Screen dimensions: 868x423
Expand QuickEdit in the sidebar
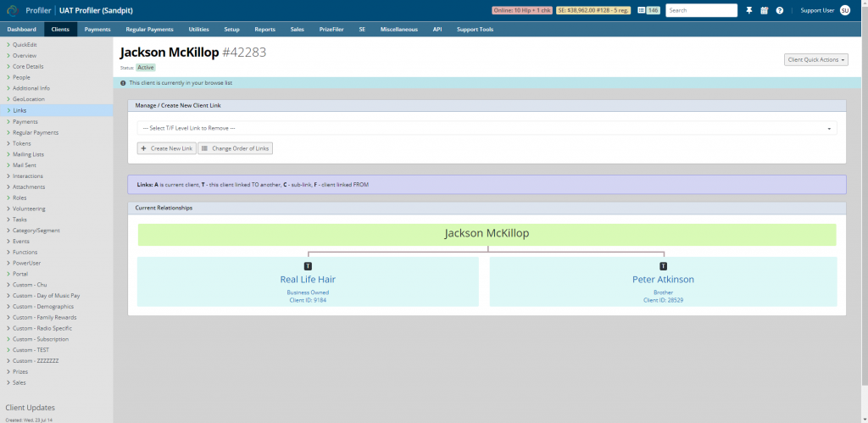coord(25,45)
